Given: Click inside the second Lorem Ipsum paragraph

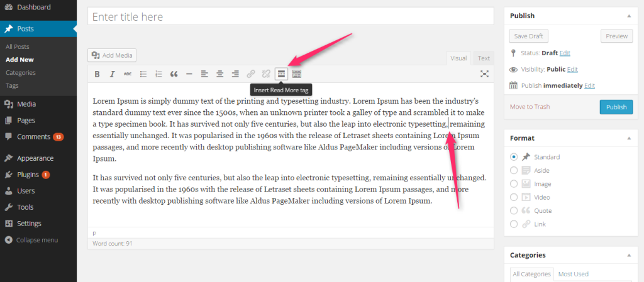Looking at the screenshot, I should click(x=289, y=190).
